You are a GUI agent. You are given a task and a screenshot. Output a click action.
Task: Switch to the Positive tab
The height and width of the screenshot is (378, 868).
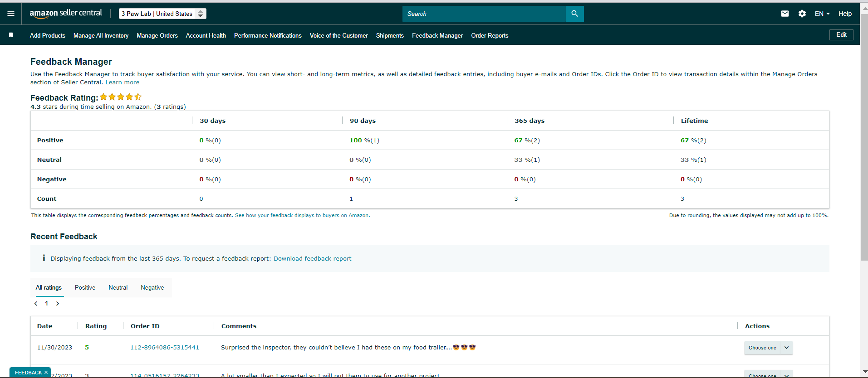point(85,288)
